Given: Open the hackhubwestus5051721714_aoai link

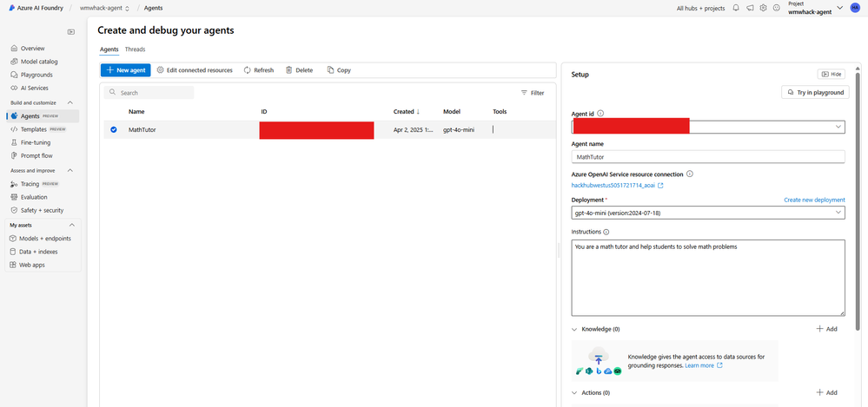Looking at the screenshot, I should pos(613,186).
